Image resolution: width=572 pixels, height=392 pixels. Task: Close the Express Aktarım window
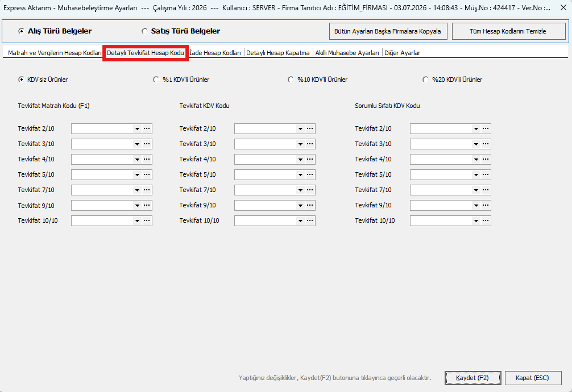pyautogui.click(x=563, y=7)
